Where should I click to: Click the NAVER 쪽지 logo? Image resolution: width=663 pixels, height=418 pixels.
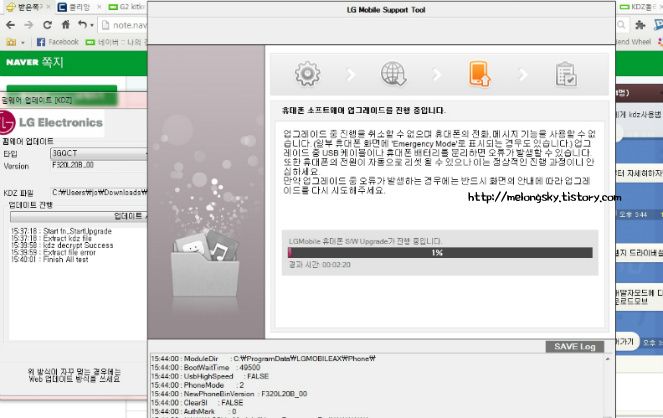[x=35, y=63]
